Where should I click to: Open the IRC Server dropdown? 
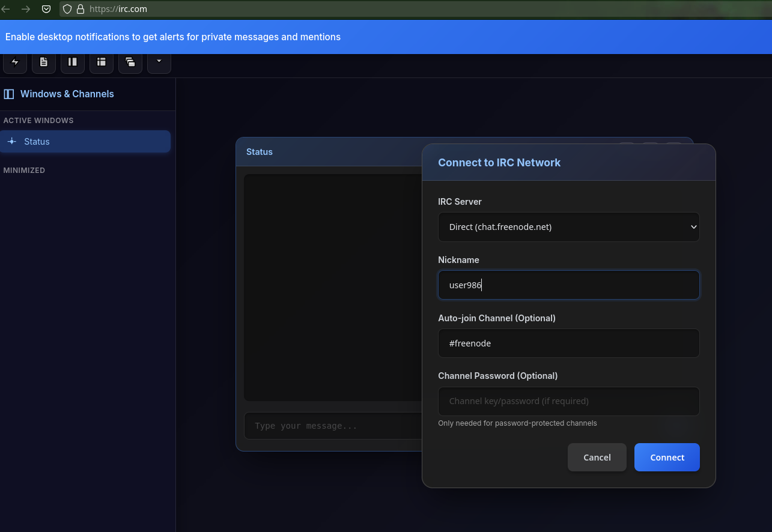pyautogui.click(x=568, y=227)
